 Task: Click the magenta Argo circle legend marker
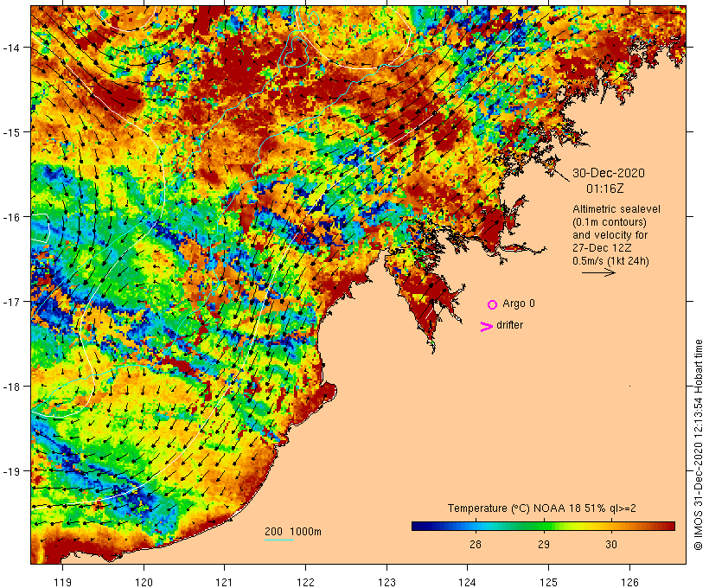[x=492, y=304]
